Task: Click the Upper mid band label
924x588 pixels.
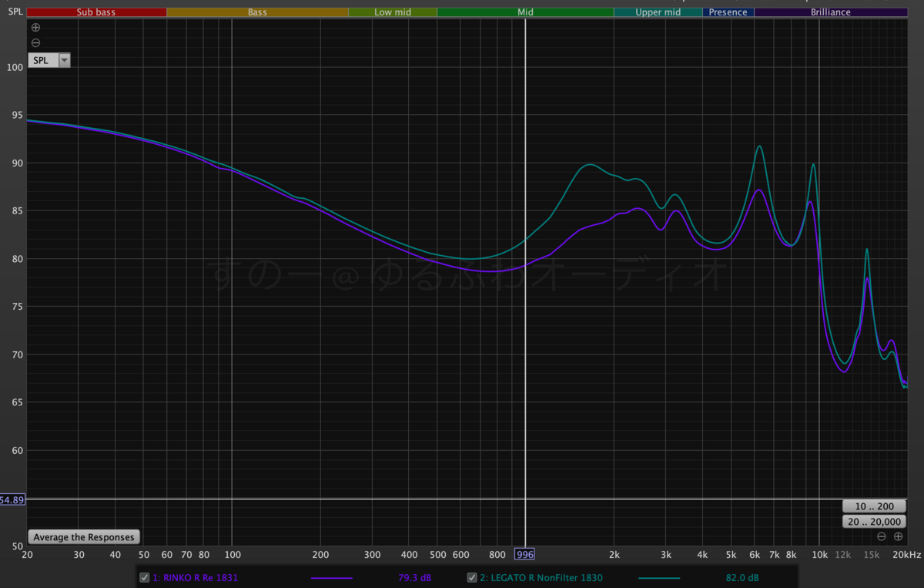Action: [x=658, y=12]
